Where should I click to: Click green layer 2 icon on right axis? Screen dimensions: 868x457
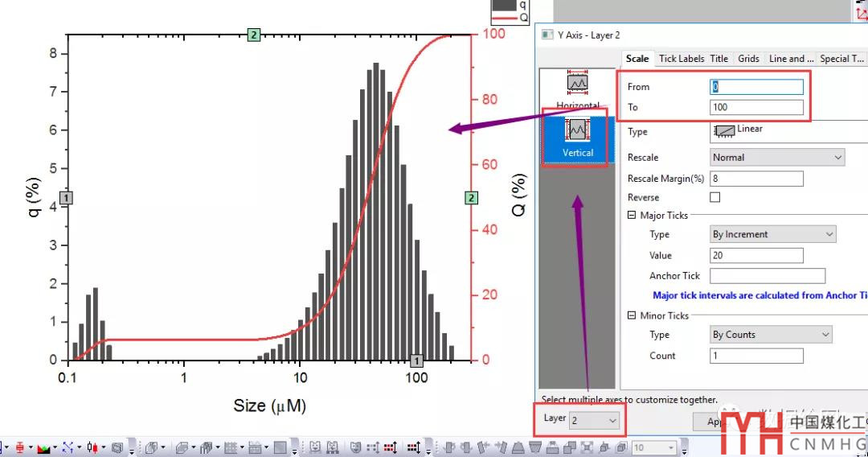click(x=471, y=198)
